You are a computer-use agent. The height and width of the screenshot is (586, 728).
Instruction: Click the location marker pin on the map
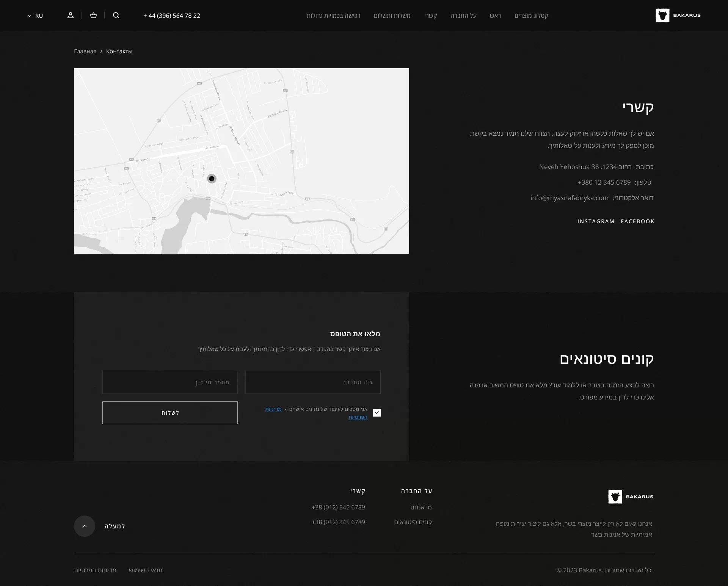click(212, 179)
